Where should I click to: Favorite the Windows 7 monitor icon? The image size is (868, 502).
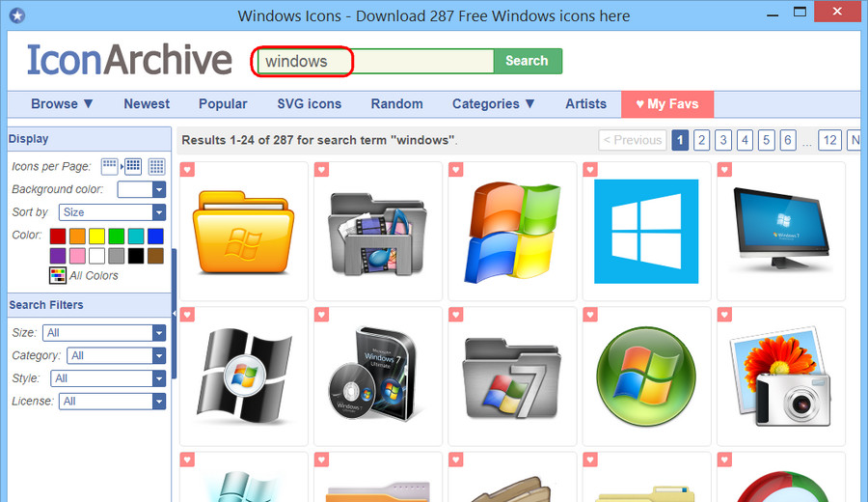click(x=724, y=170)
